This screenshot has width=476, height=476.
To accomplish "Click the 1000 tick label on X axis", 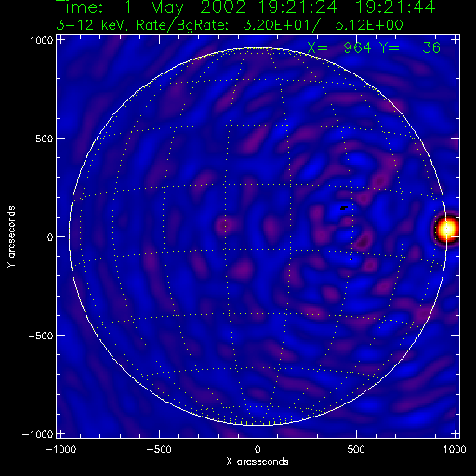I will (455, 449).
